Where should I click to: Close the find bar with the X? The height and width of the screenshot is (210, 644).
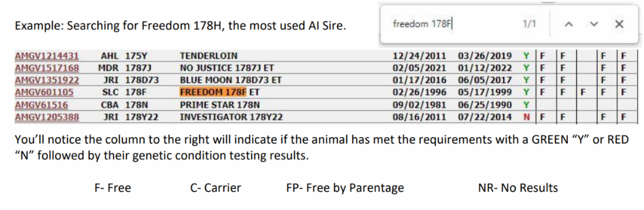click(619, 24)
